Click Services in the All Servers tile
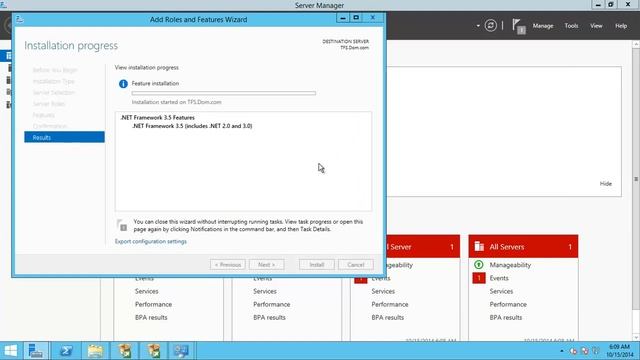 tap(501, 291)
